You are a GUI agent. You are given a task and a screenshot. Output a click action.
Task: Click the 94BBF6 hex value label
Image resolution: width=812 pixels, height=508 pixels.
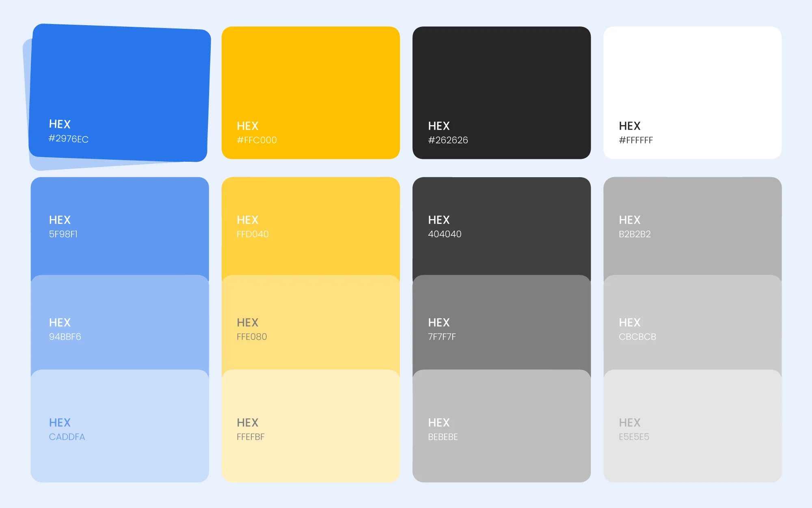tap(65, 337)
